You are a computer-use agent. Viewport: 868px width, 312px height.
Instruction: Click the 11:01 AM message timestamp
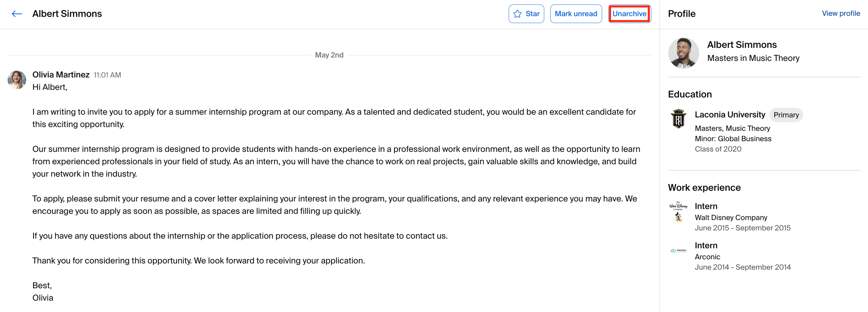click(x=107, y=75)
